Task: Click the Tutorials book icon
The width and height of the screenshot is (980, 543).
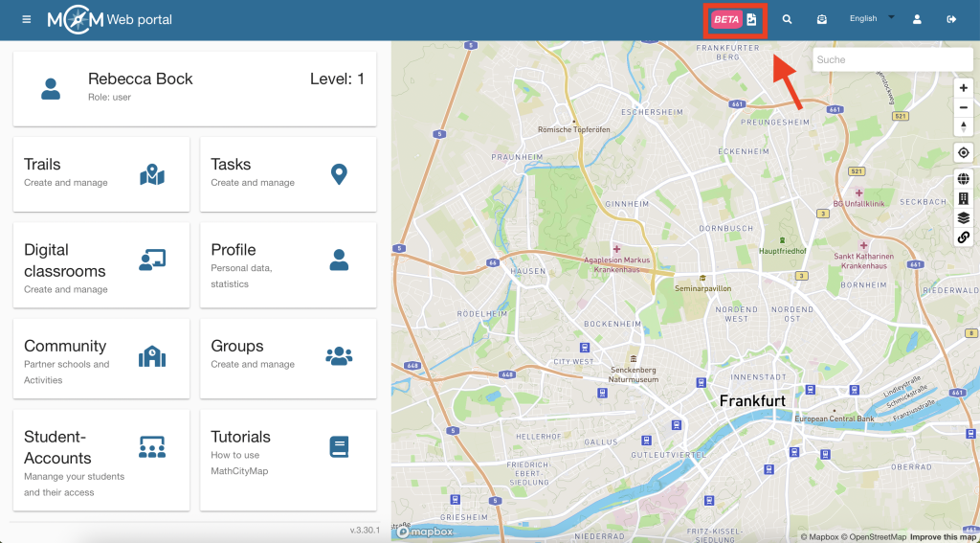Action: pyautogui.click(x=339, y=447)
